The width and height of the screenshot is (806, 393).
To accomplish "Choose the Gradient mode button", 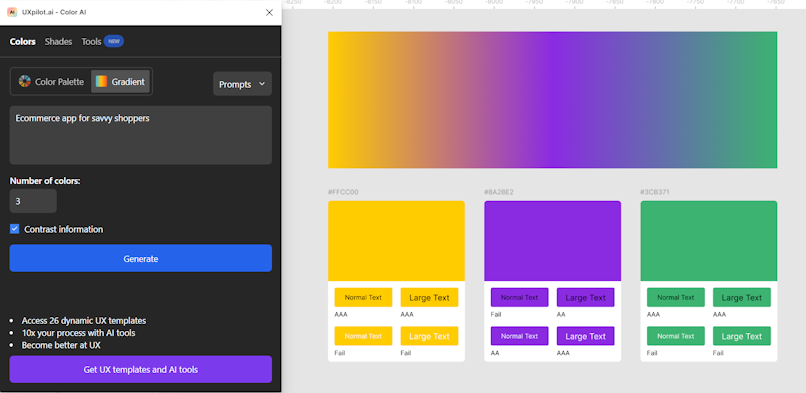I will pyautogui.click(x=120, y=82).
